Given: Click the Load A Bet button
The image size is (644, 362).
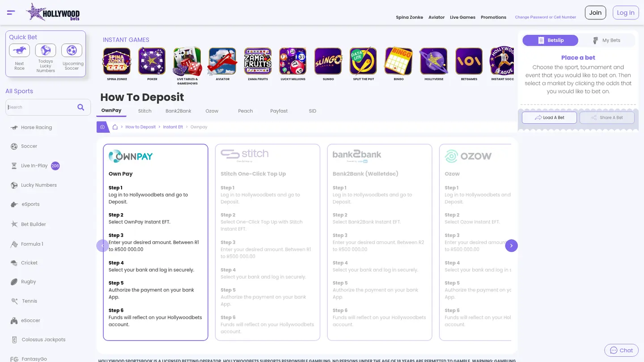Looking at the screenshot, I should pyautogui.click(x=549, y=118).
